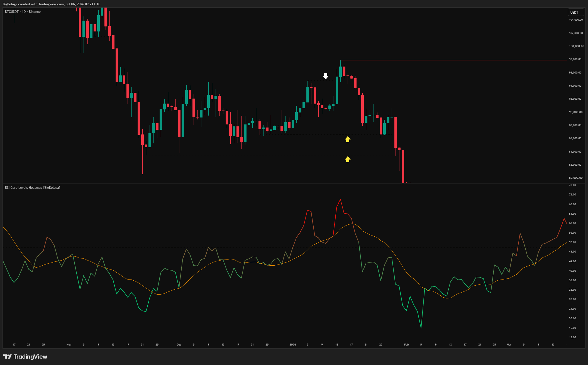This screenshot has width=588, height=365.
Task: Click the 28.00 RSI scale label
Action: [572, 299]
